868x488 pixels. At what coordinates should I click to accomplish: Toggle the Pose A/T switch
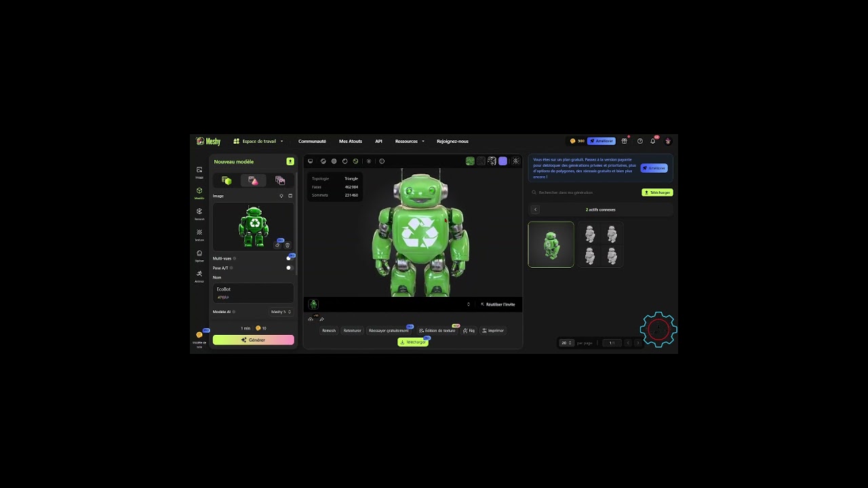click(x=290, y=268)
